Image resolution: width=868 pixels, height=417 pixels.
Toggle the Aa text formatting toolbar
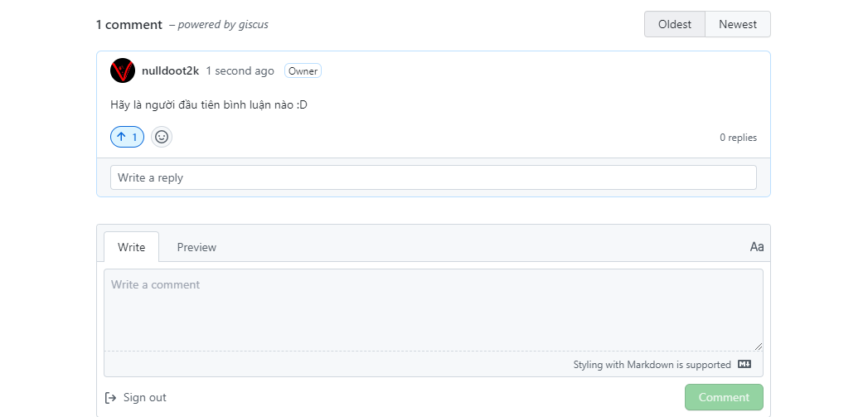(x=756, y=247)
